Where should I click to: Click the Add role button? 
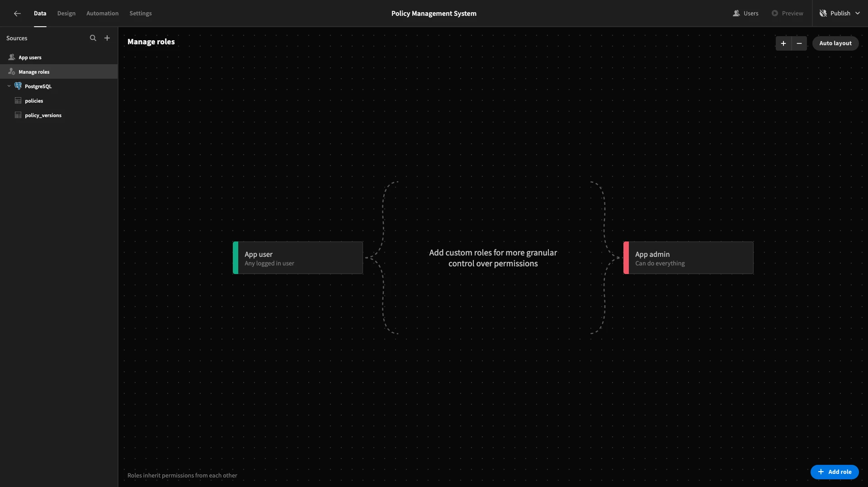point(835,472)
